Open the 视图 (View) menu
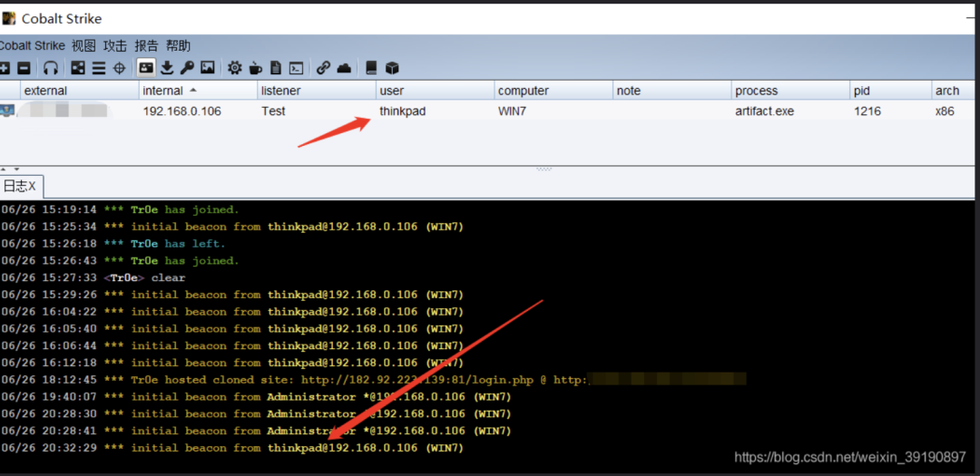The height and width of the screenshot is (476, 980). click(83, 45)
